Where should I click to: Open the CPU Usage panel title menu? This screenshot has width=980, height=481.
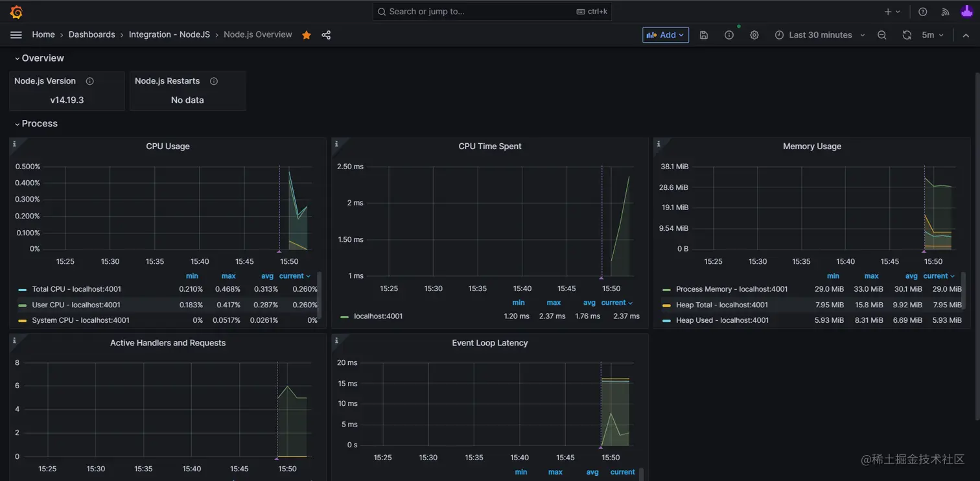pyautogui.click(x=168, y=147)
